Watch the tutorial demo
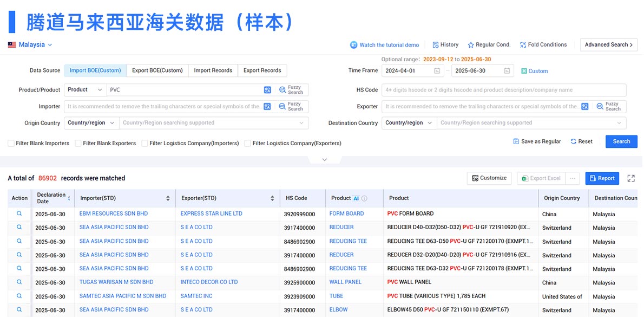Image resolution: width=644 pixels, height=317 pixels. coord(384,45)
